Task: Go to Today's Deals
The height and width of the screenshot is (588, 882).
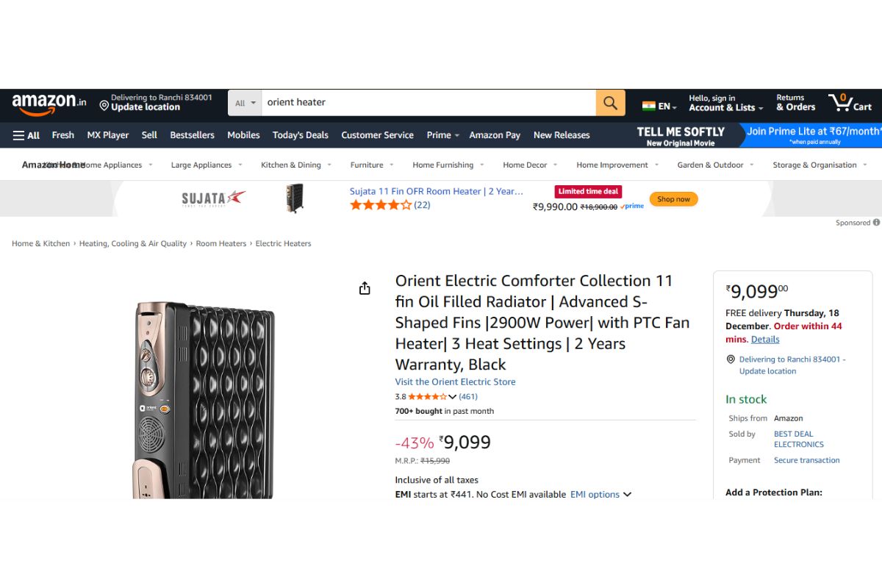Action: [x=300, y=135]
